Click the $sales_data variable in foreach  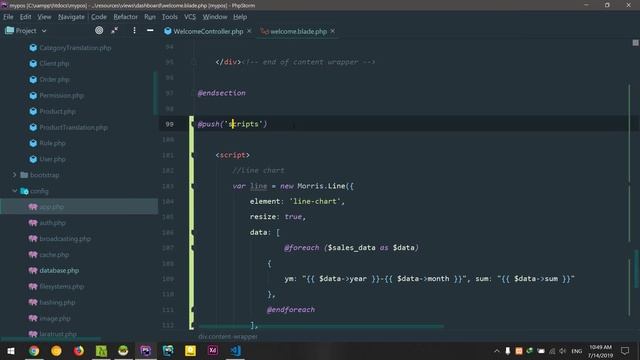click(351, 248)
